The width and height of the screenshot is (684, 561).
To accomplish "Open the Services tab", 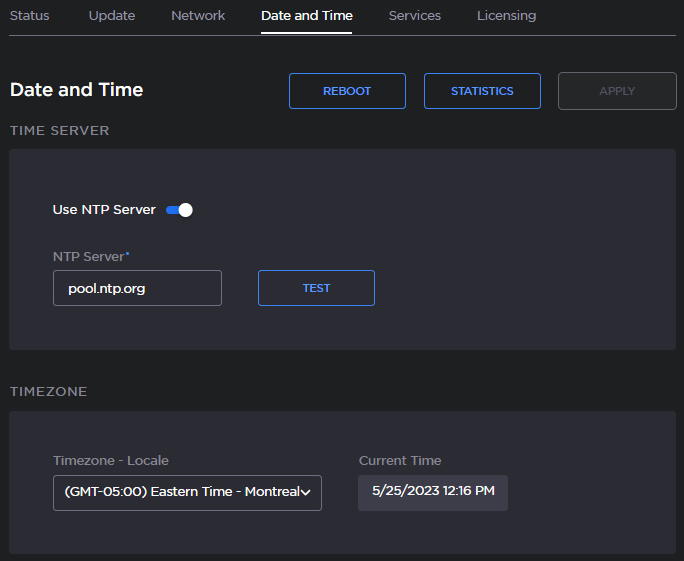I will (414, 16).
